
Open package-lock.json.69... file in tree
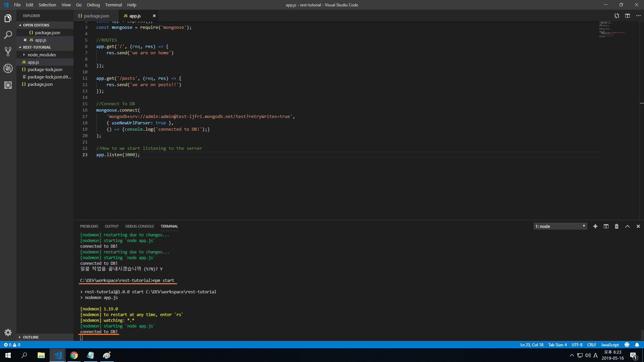point(45,77)
